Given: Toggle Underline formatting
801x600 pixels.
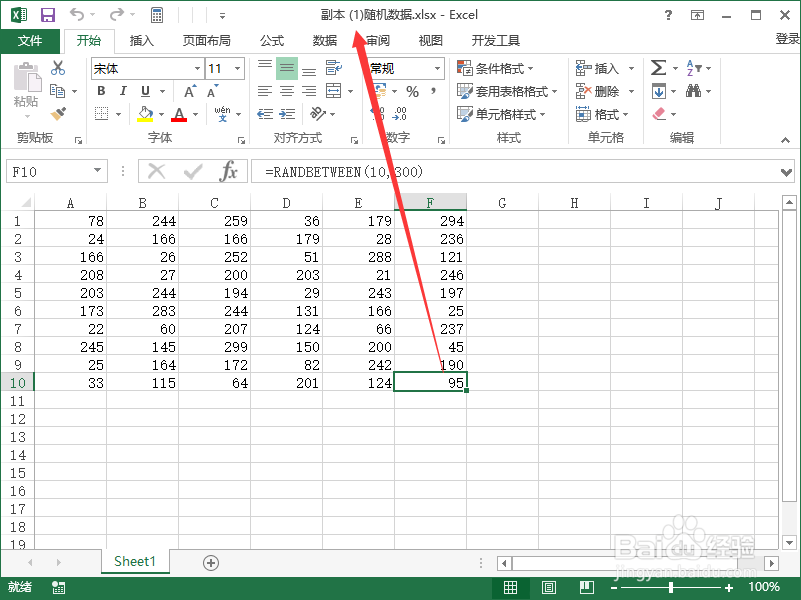Looking at the screenshot, I should point(143,89).
